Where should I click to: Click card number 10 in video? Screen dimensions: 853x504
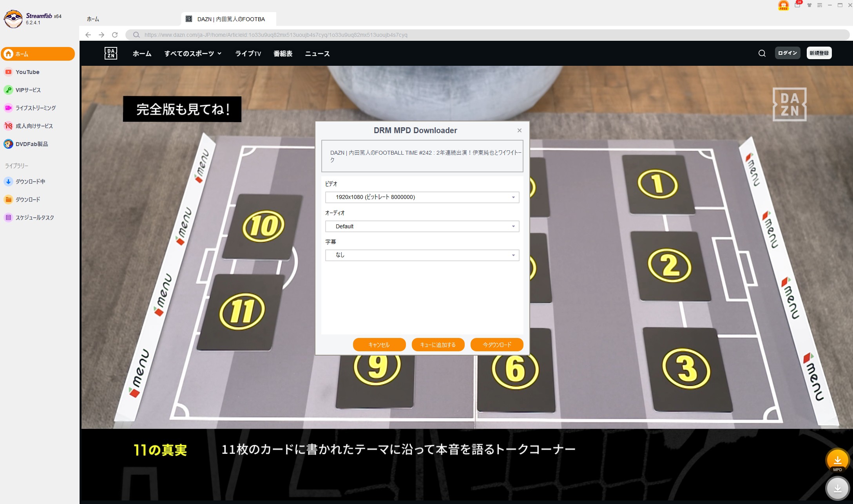(x=263, y=226)
